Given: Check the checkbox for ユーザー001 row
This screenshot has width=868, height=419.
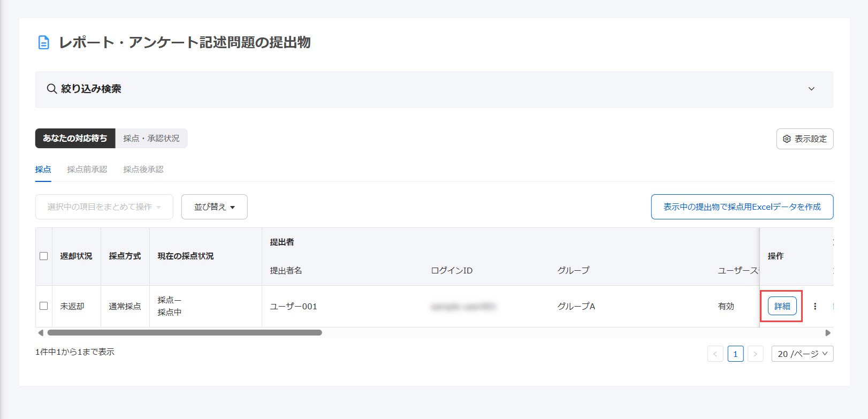Looking at the screenshot, I should [x=44, y=306].
